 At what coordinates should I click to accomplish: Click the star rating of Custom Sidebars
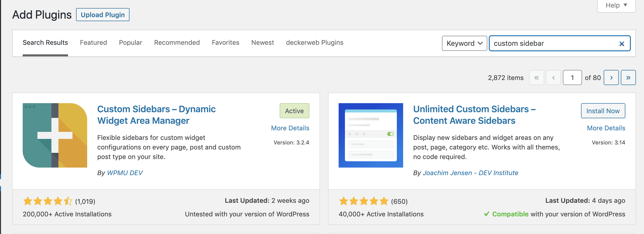tap(48, 201)
